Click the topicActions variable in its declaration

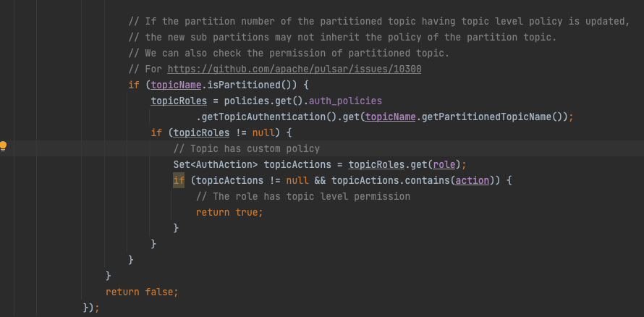coord(297,165)
